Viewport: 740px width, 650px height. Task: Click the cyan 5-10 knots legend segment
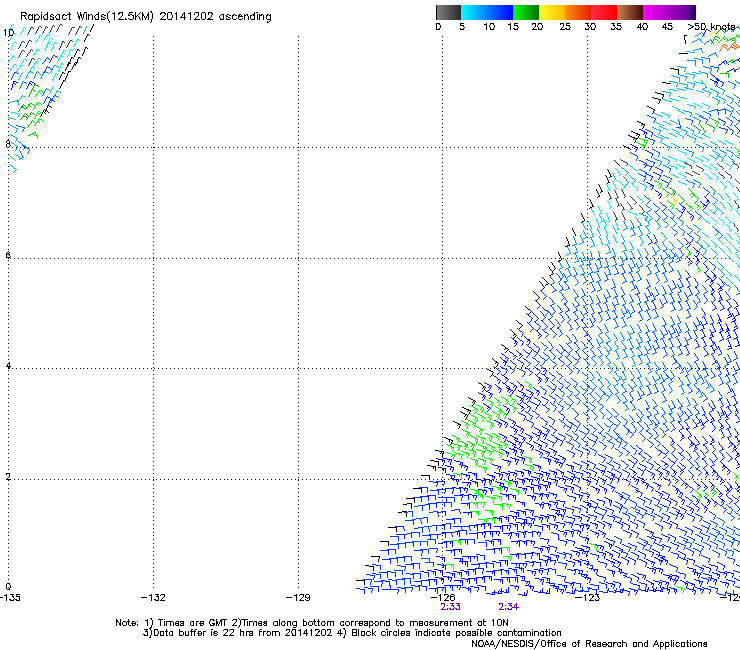(x=474, y=12)
